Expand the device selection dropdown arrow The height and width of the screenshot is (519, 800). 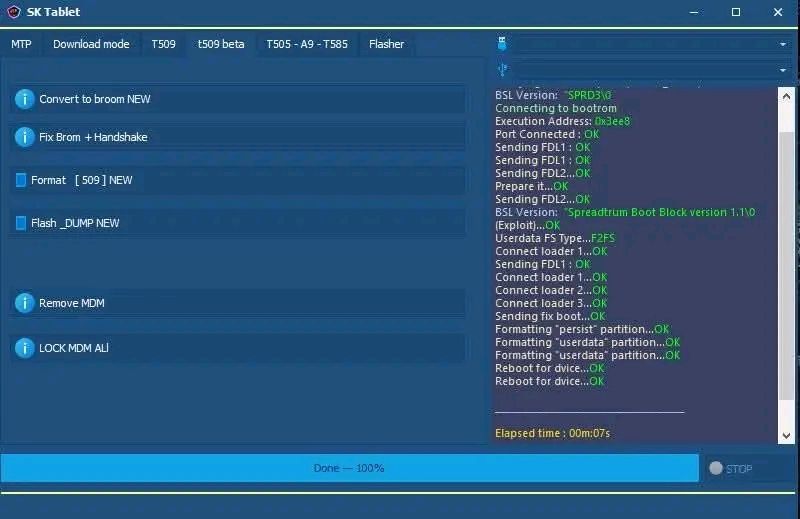coord(783,44)
